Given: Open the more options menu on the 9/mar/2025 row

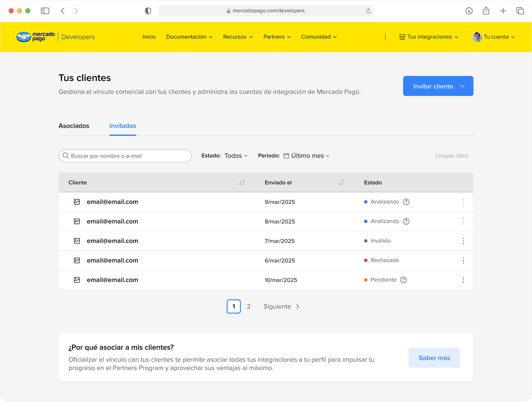Looking at the screenshot, I should 464,202.
